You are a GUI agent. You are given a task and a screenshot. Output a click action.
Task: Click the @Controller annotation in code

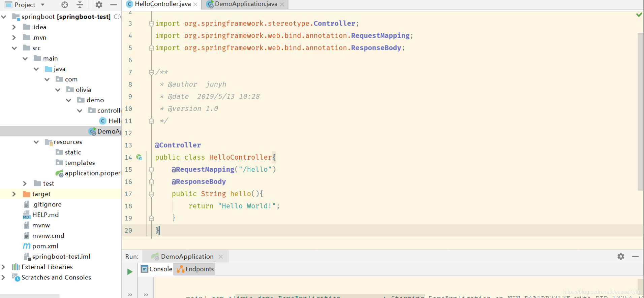178,145
